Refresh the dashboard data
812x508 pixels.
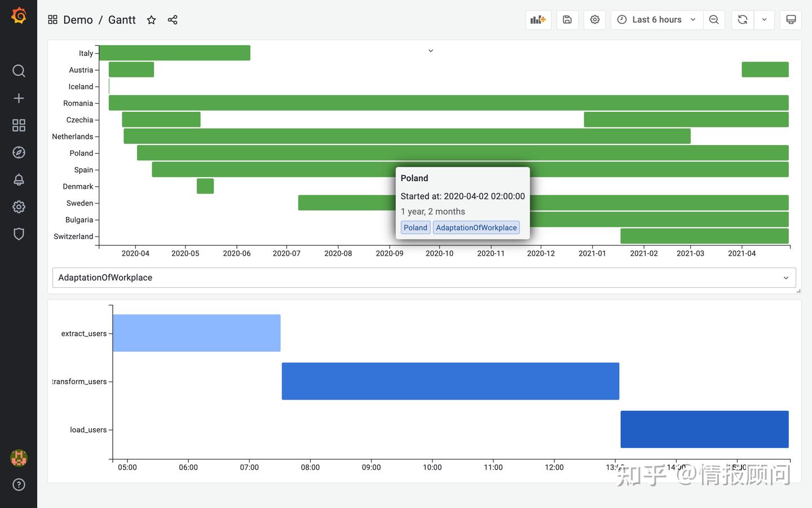(x=742, y=20)
